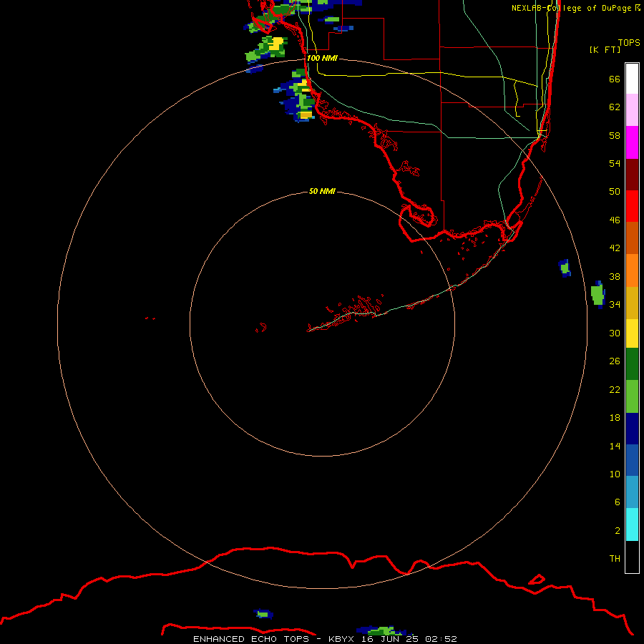Click the '10' legend value
Screen dimensions: 644x644
615,474
